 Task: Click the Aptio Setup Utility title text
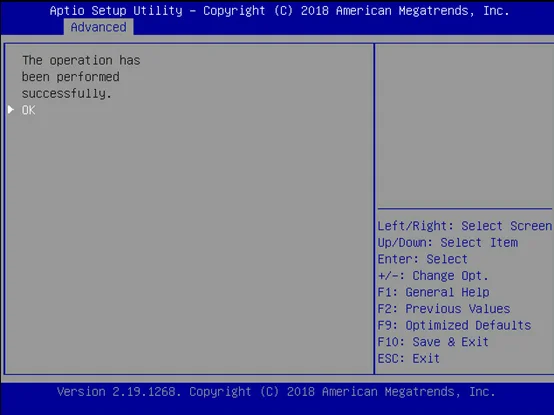[279, 11]
